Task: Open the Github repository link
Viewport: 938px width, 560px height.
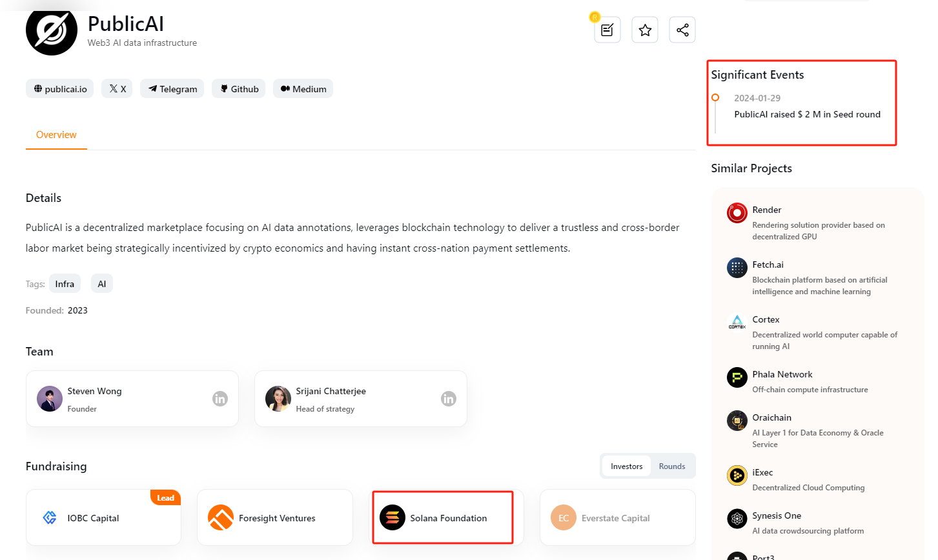Action: (x=239, y=89)
